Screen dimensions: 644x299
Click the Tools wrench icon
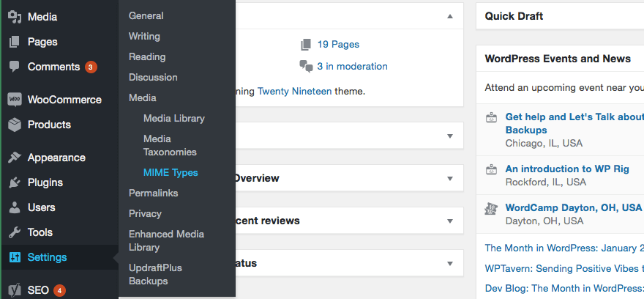point(14,232)
